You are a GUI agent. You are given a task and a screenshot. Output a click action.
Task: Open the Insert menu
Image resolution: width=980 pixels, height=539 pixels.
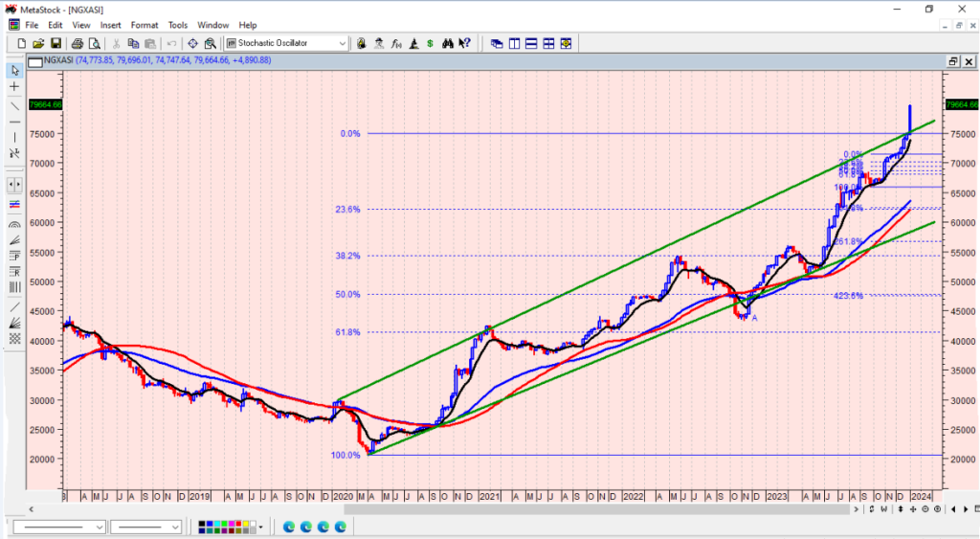click(x=110, y=25)
